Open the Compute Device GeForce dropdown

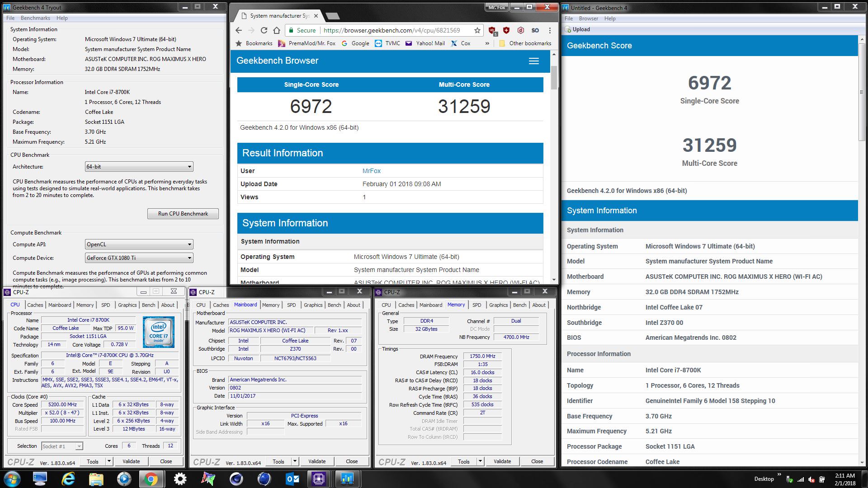tap(139, 258)
